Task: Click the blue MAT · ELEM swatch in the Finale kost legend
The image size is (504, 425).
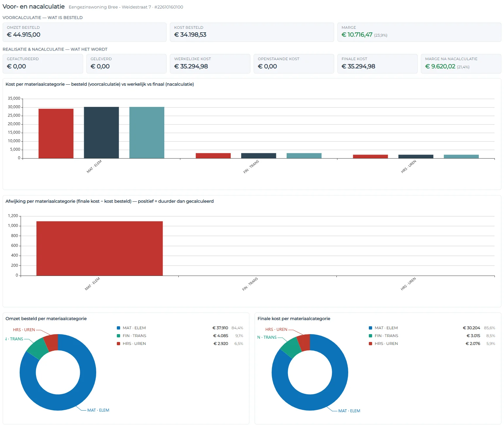Action: click(370, 328)
